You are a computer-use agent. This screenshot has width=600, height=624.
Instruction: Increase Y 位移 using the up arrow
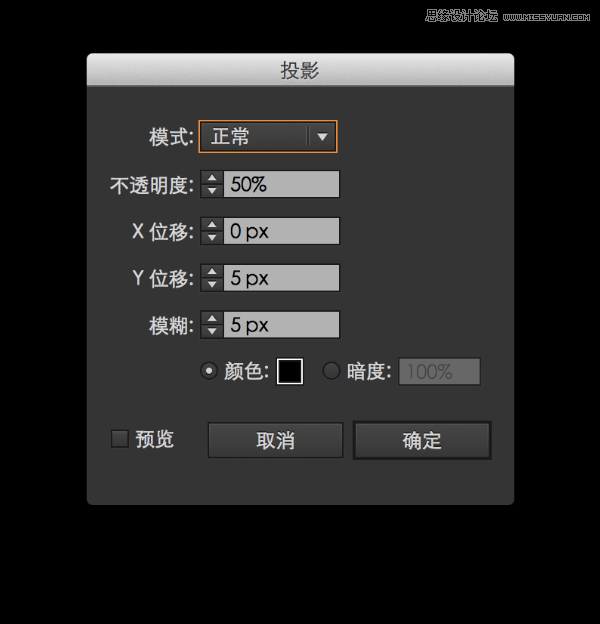click(212, 272)
